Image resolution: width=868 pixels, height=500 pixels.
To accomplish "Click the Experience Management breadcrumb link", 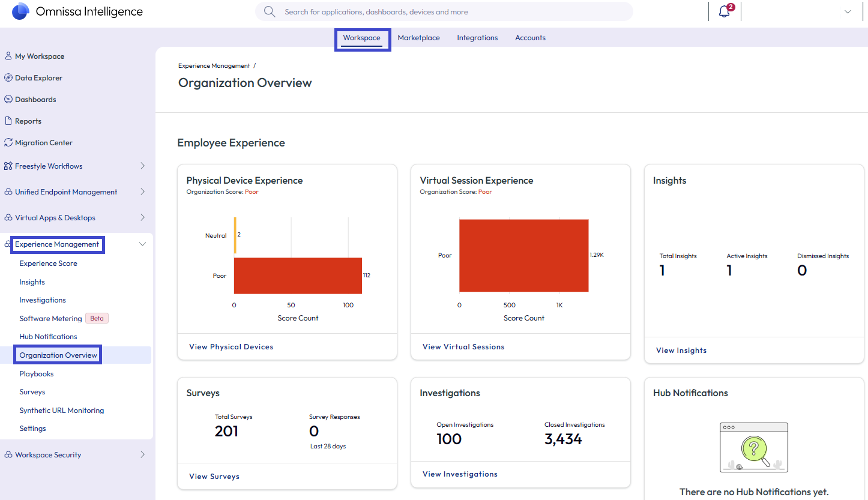I will coord(214,66).
